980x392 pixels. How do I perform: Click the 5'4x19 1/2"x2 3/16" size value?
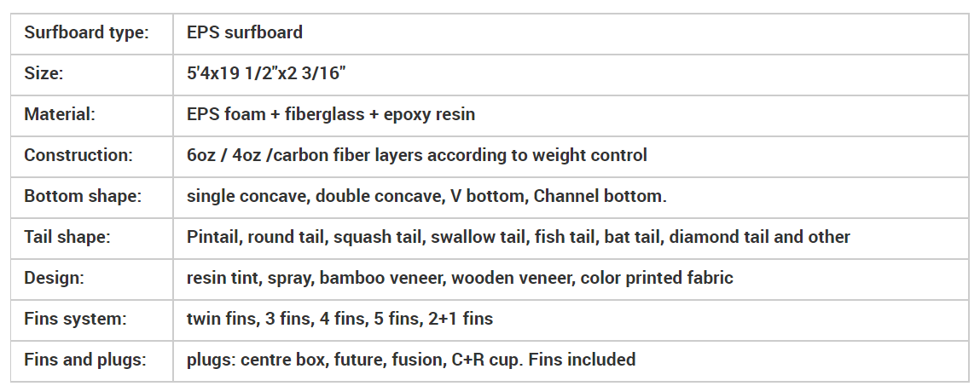[x=265, y=74]
